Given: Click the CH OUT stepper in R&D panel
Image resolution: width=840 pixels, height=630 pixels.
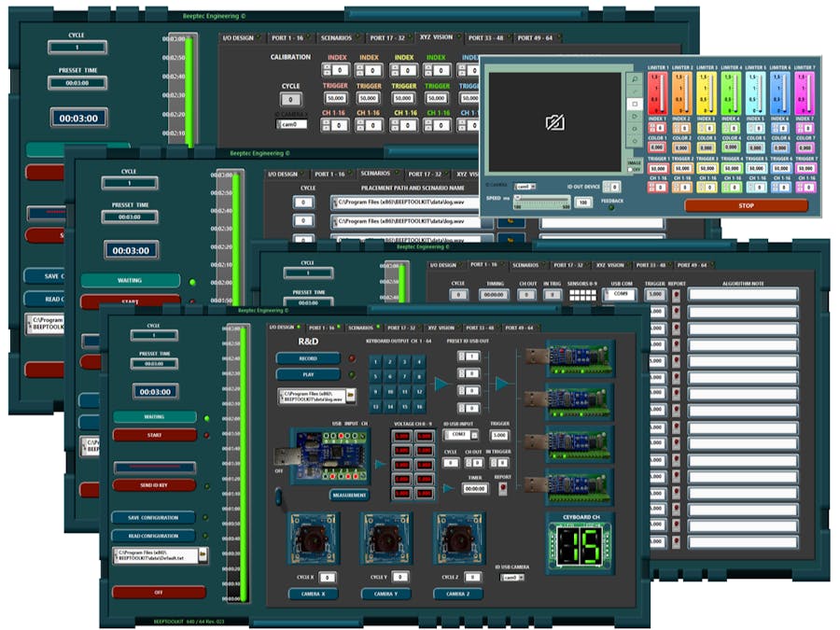Looking at the screenshot, I should 473,462.
